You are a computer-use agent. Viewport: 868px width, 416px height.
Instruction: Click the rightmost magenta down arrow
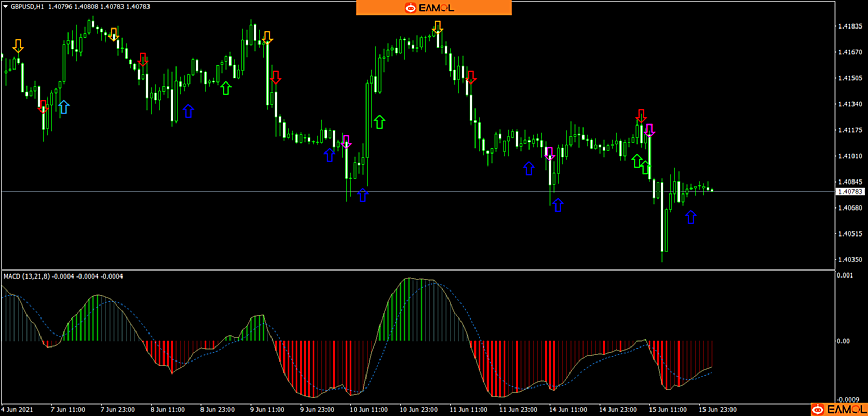point(649,130)
